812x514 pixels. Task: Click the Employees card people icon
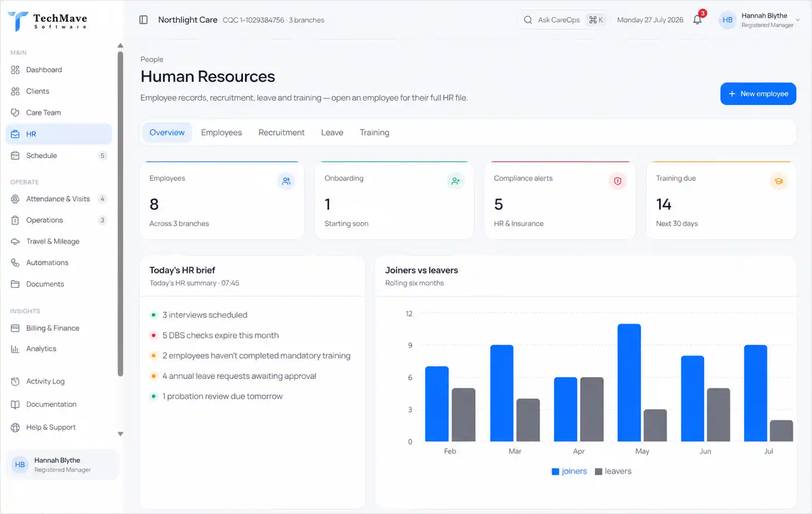pyautogui.click(x=286, y=181)
